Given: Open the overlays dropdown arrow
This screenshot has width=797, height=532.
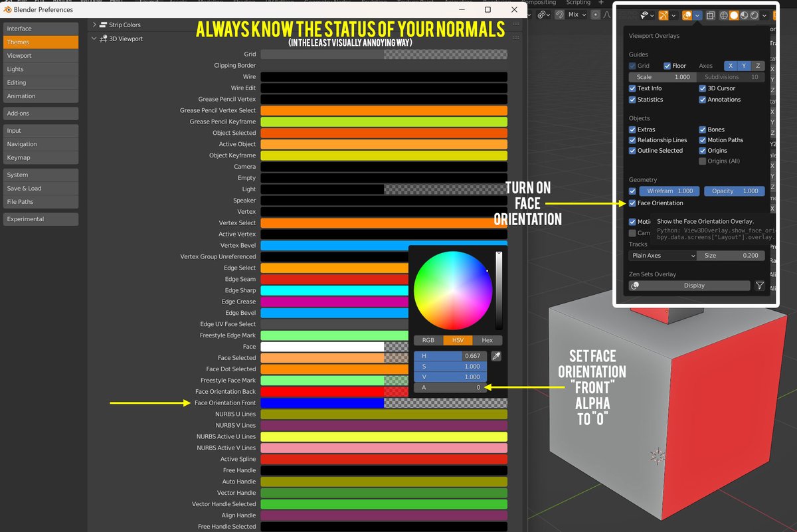Looking at the screenshot, I should [x=697, y=15].
